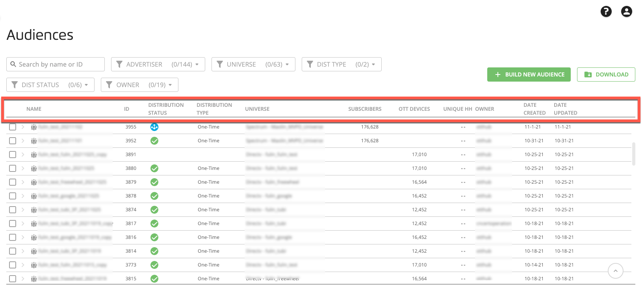The image size is (644, 300).
Task: Sort by the ID column header
Action: click(126, 109)
